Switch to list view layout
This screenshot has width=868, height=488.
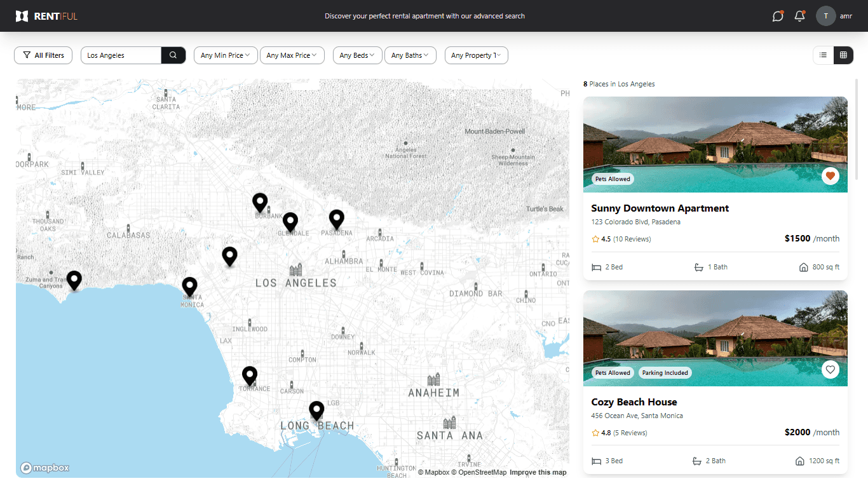coord(823,55)
